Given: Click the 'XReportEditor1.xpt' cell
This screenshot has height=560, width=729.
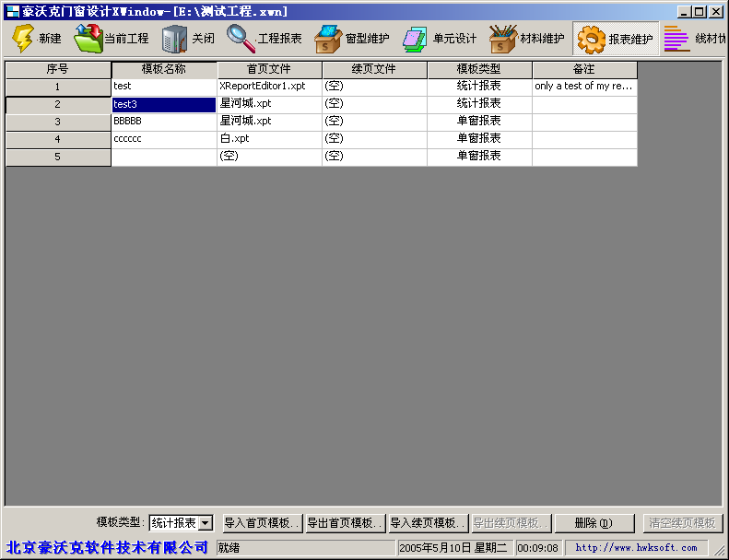Looking at the screenshot, I should [269, 87].
